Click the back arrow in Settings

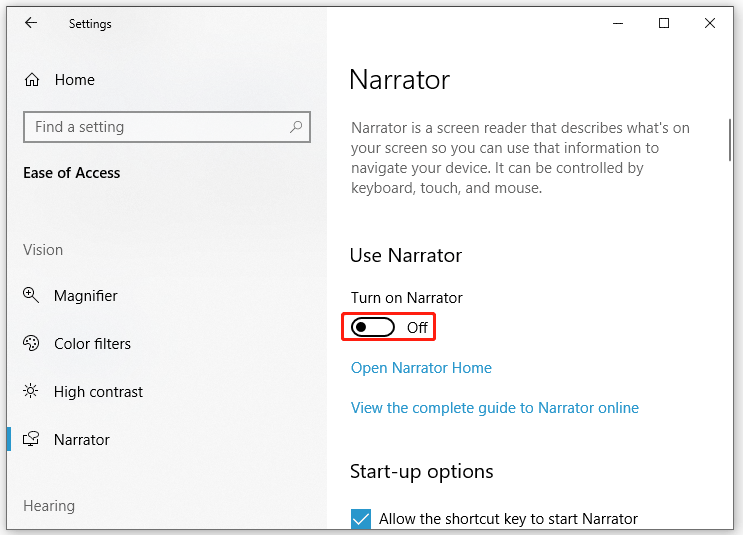pyautogui.click(x=31, y=23)
